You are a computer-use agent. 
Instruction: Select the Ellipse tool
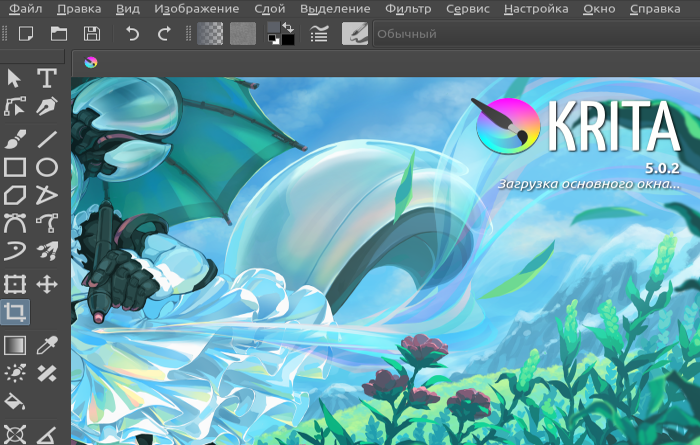(47, 167)
